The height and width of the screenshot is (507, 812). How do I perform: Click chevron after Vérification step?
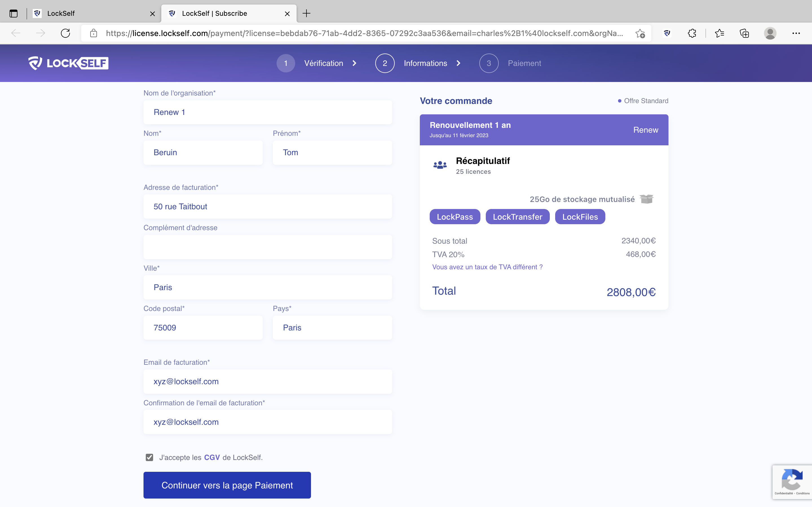point(354,63)
